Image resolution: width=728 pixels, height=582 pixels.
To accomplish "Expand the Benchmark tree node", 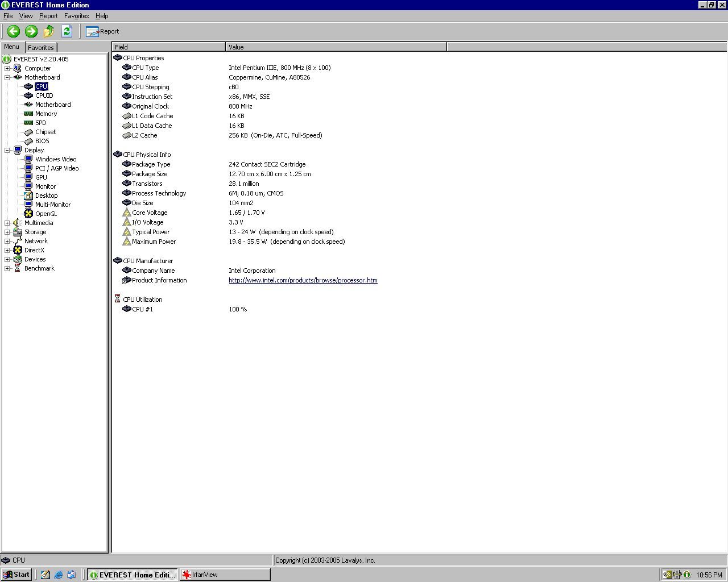I will 7,268.
